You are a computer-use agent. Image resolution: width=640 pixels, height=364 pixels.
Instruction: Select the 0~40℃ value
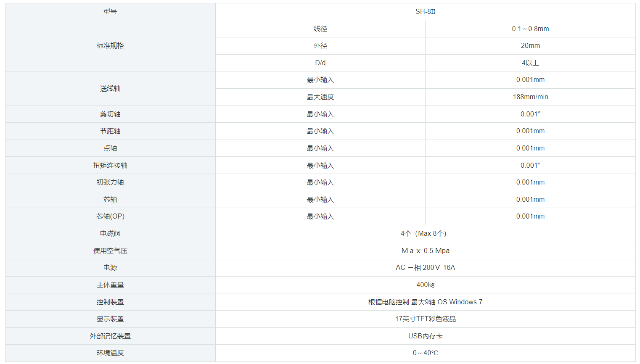pos(425,353)
